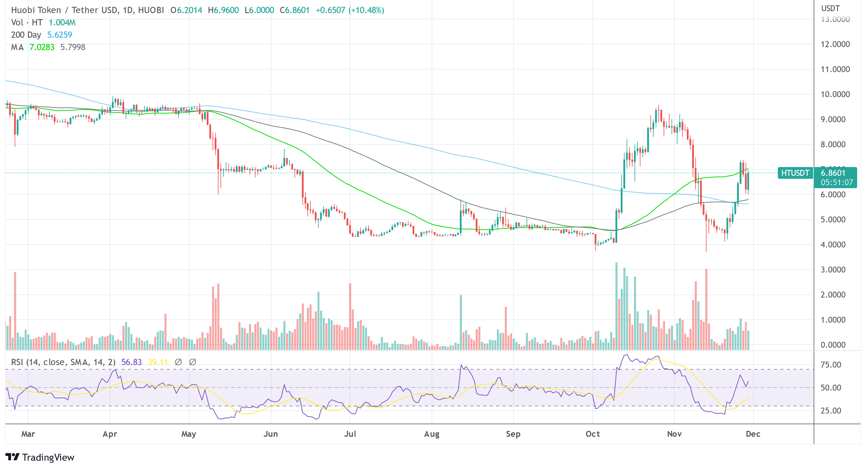Click the USDT currency label

830,9
